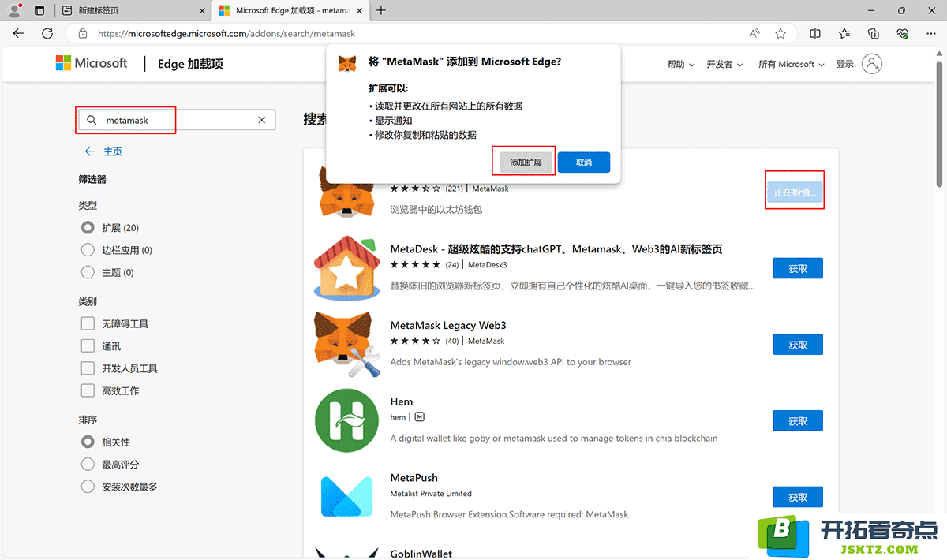Open the Hem green H icon
This screenshot has width=947, height=560.
[347, 420]
